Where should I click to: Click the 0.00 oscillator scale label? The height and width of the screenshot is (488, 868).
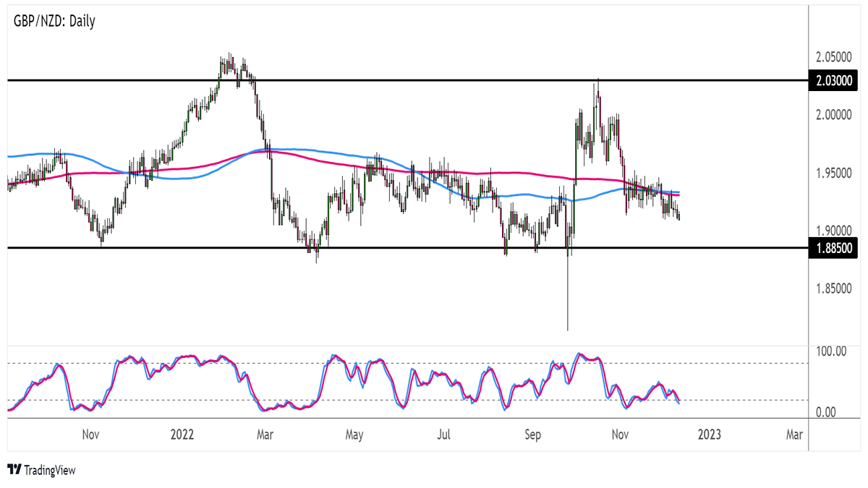[x=827, y=412]
